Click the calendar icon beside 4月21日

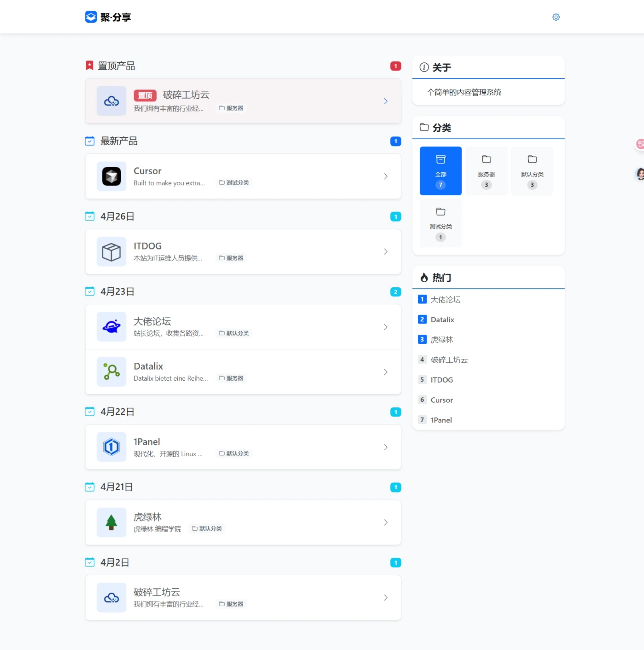click(x=90, y=487)
